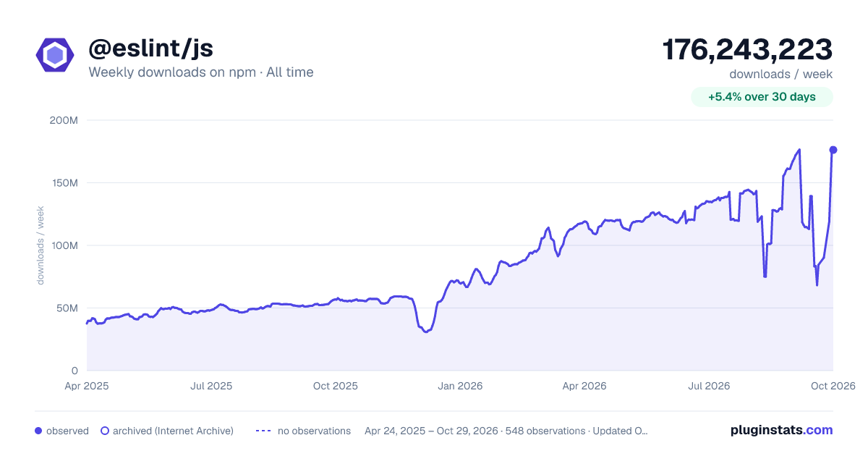
Task: Click the Oct 2026 x-axis label
Action: pos(833,387)
